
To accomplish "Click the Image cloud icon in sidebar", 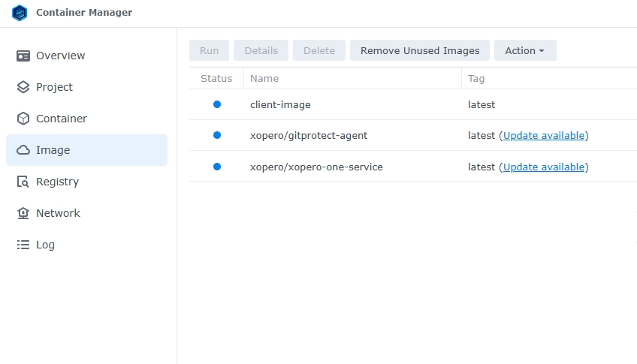I will tap(23, 150).
